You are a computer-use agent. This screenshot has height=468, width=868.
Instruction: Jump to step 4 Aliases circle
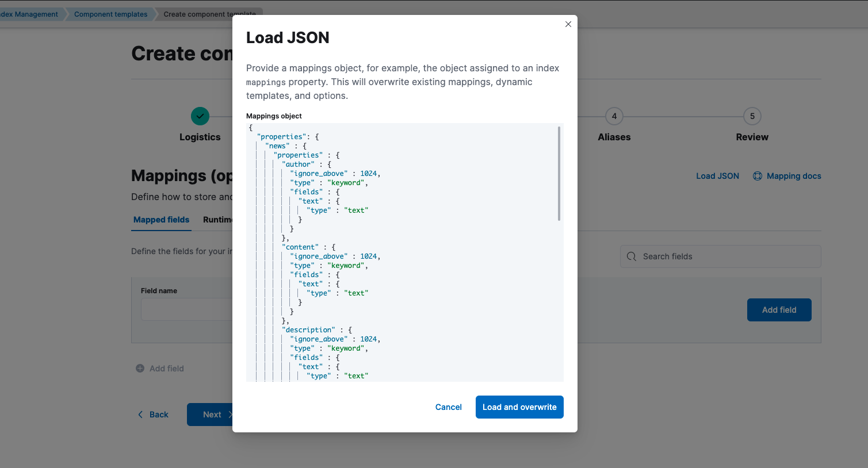pyautogui.click(x=614, y=116)
